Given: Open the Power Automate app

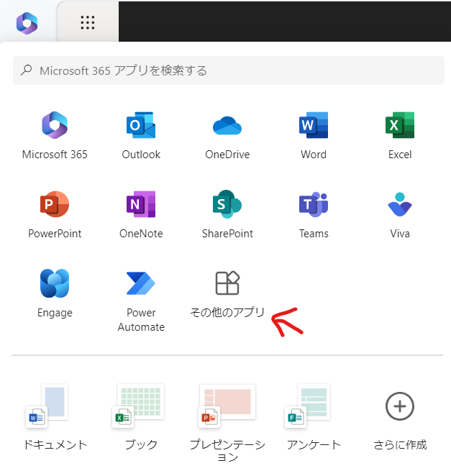Looking at the screenshot, I should (141, 301).
